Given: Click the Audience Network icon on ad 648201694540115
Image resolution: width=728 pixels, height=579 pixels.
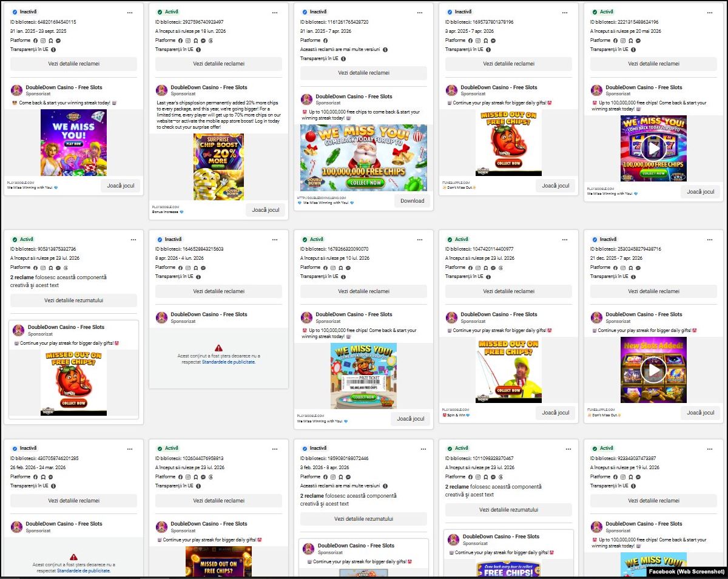Looking at the screenshot, I should point(50,41).
